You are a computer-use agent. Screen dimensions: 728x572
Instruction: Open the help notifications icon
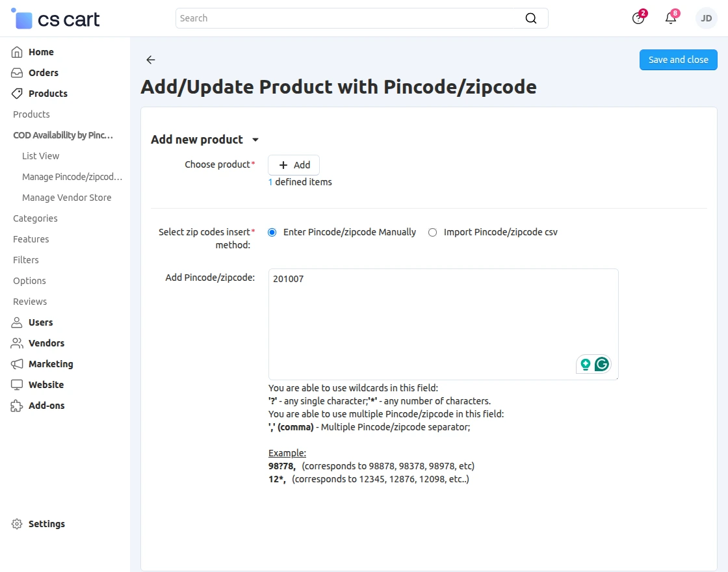(638, 18)
